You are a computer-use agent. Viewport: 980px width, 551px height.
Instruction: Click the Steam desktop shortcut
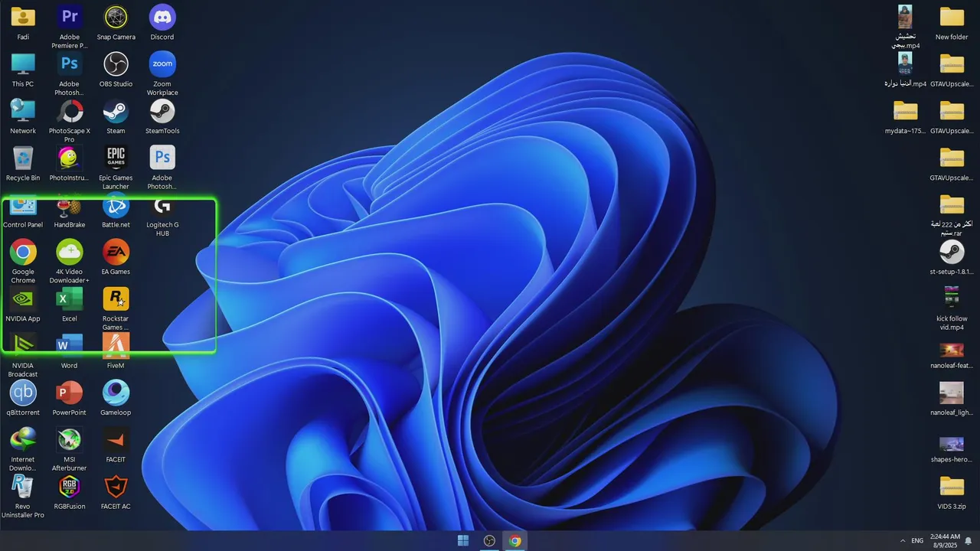pos(116,111)
